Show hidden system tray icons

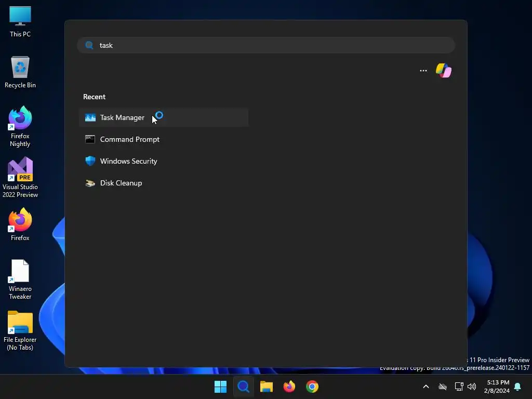(x=426, y=387)
